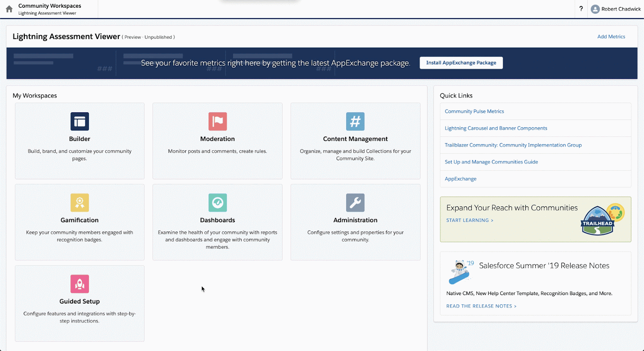Open the Community Workspaces switcher menu
The image size is (644, 351).
pyautogui.click(x=50, y=9)
